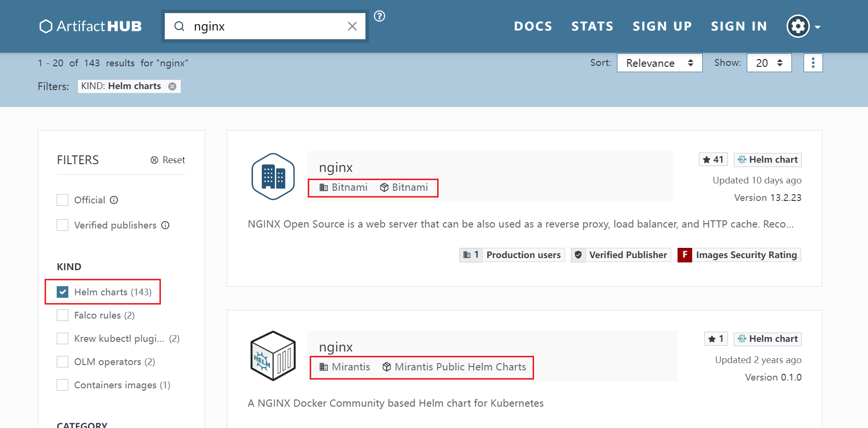868x428 pixels.
Task: Open the Artifact HUB home logo
Action: click(x=91, y=26)
